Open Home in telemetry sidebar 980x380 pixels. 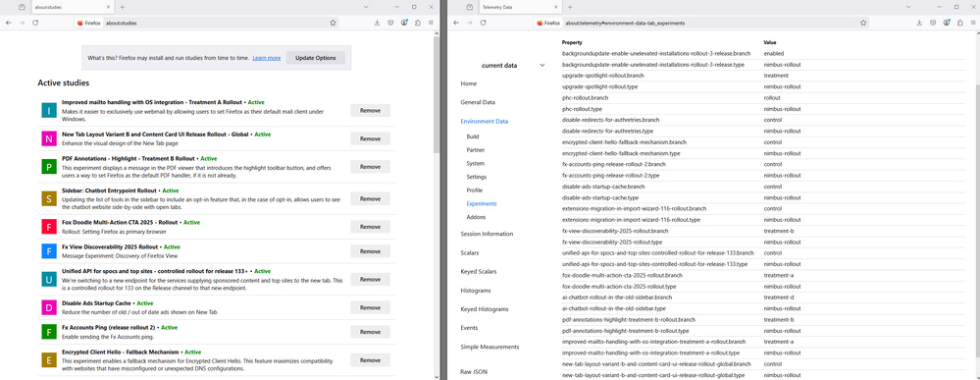point(469,83)
